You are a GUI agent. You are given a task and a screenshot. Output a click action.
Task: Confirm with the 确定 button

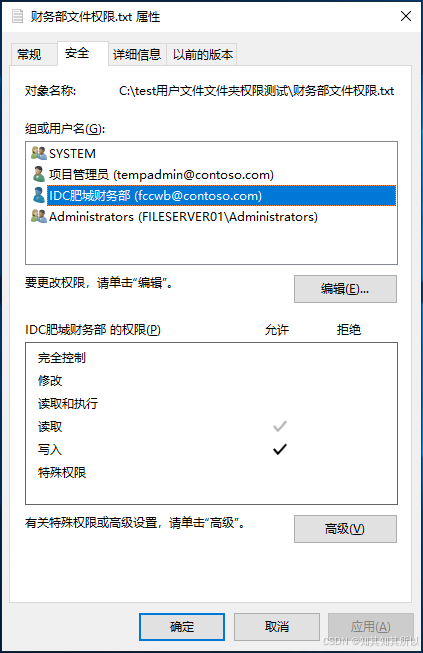[x=182, y=627]
